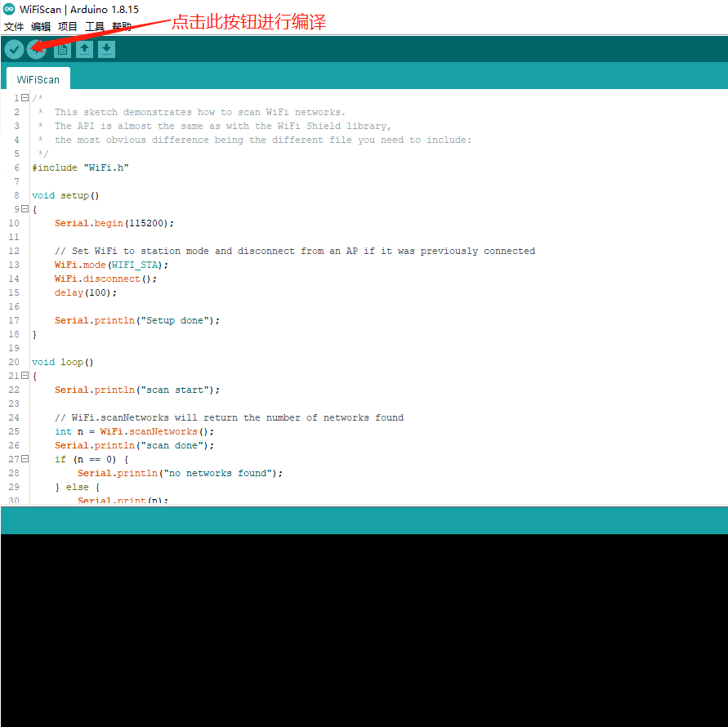
Task: Click comment line 'the most obvious difference'
Action: 263,140
